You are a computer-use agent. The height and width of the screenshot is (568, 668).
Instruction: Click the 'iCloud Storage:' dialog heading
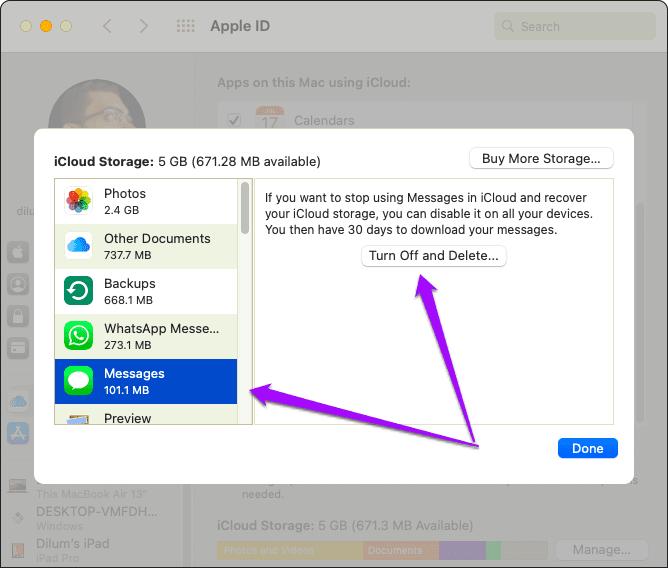104,162
